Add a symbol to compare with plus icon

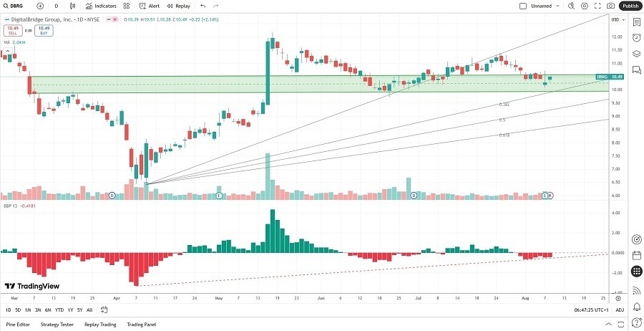tap(40, 6)
